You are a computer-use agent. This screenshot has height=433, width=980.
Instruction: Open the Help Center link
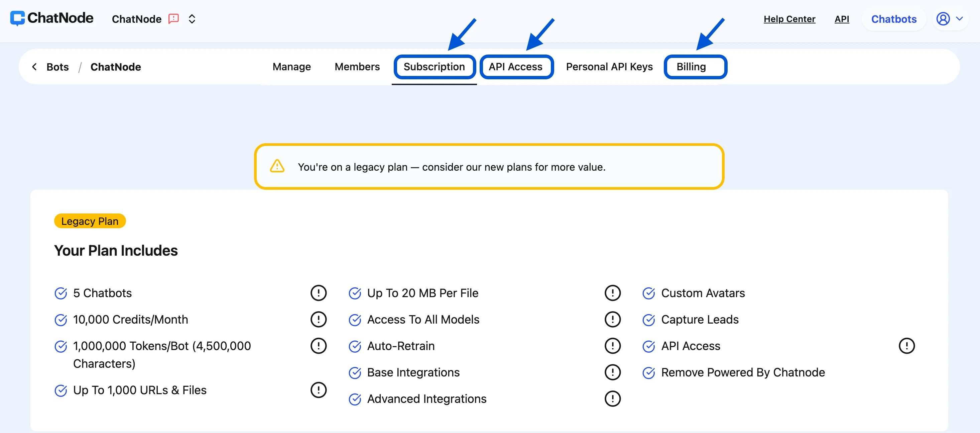coord(789,19)
